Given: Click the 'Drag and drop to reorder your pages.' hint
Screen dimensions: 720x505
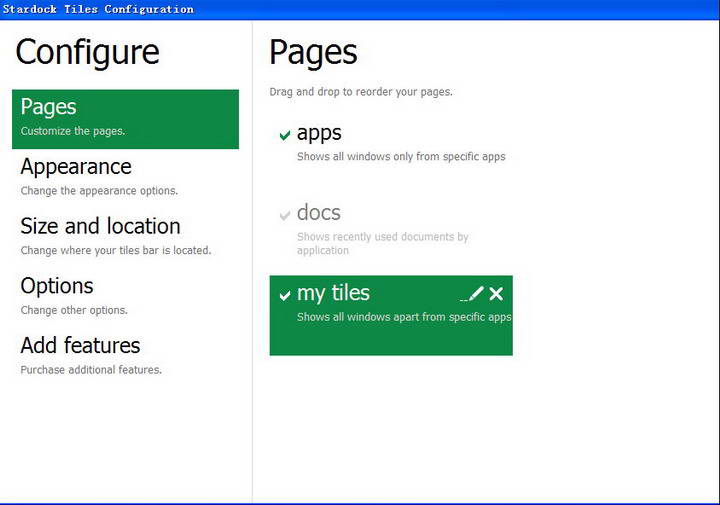Looking at the screenshot, I should tap(361, 92).
